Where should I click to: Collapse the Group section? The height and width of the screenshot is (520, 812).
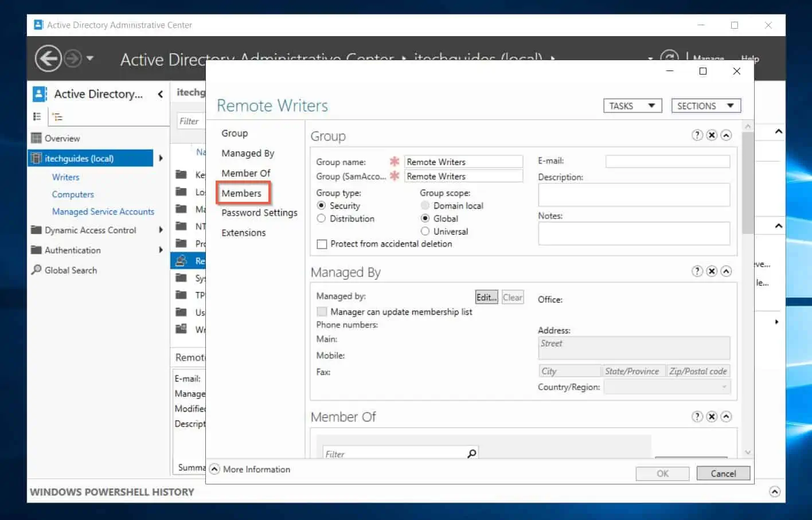click(x=726, y=135)
